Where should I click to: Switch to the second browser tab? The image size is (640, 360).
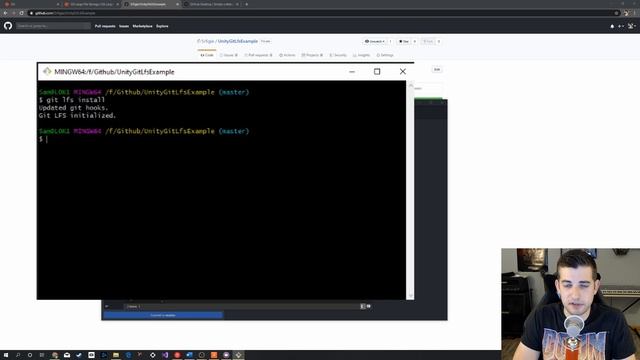[x=91, y=4]
